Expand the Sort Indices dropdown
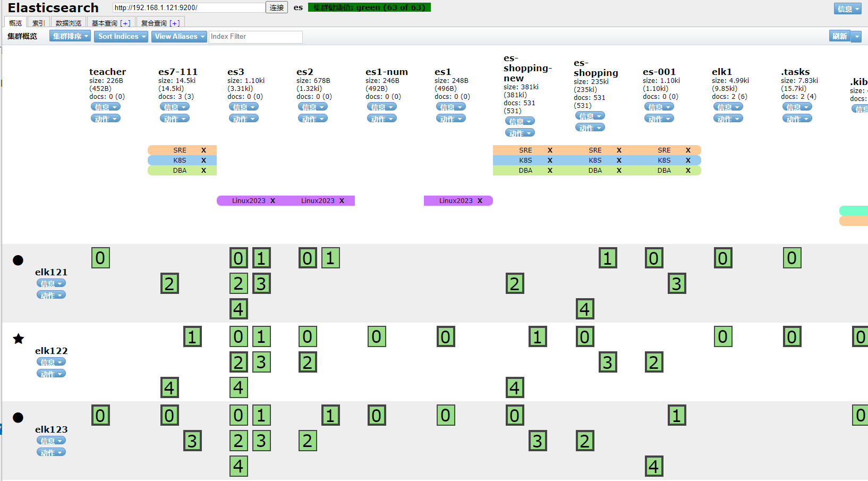Viewport: 868px width, 481px height. [x=121, y=36]
